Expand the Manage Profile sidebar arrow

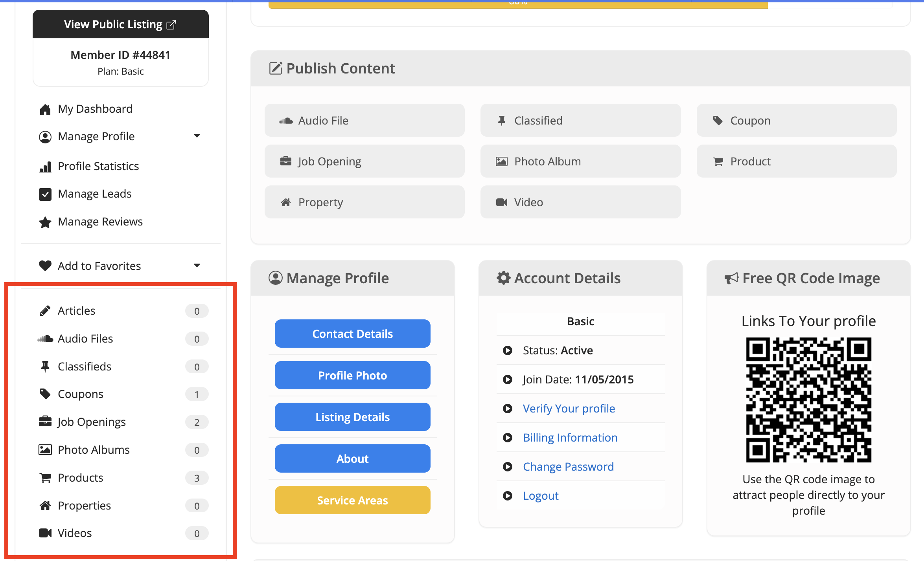[x=197, y=136]
